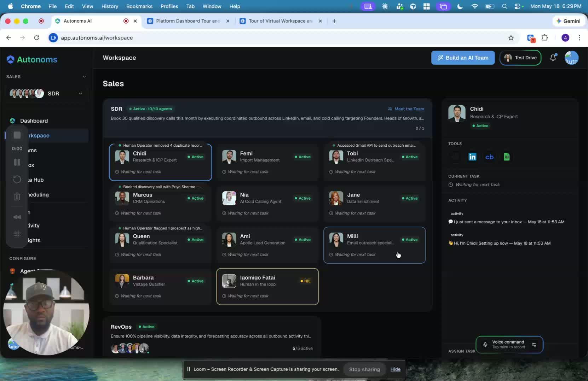
Task: Click the LinkedIn tool icon in Chidi's panel
Action: tap(472, 157)
